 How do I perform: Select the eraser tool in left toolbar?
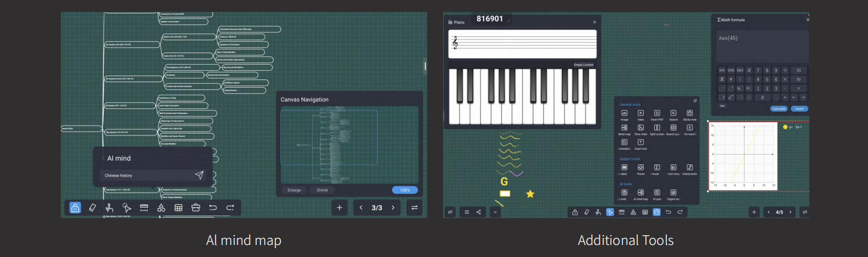[x=92, y=208]
